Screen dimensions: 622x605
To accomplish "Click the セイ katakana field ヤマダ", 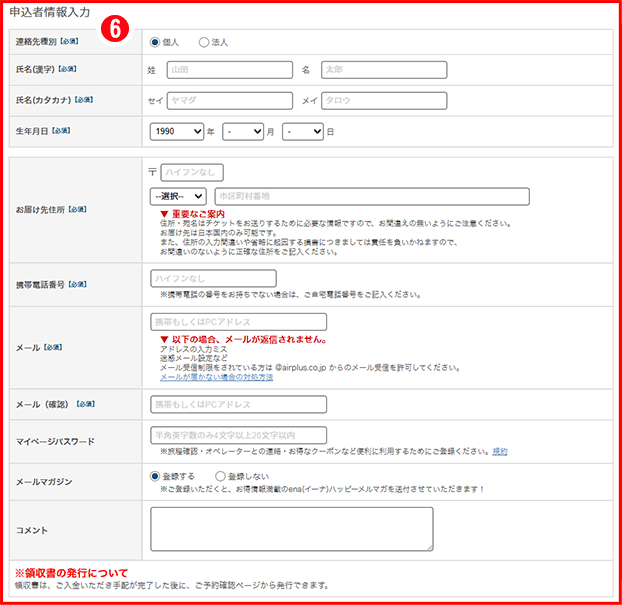I will point(229,101).
